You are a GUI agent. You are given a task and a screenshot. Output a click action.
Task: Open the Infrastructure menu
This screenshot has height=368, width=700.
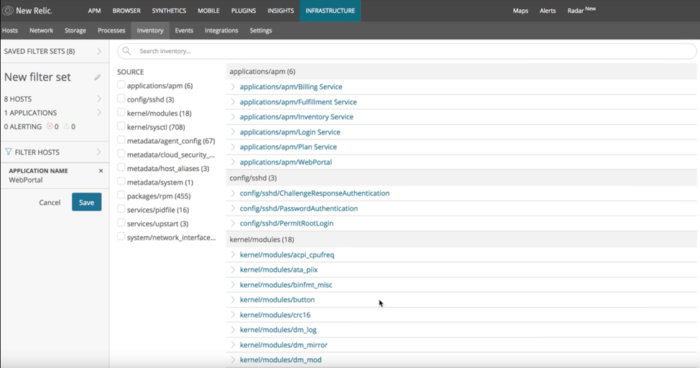330,11
